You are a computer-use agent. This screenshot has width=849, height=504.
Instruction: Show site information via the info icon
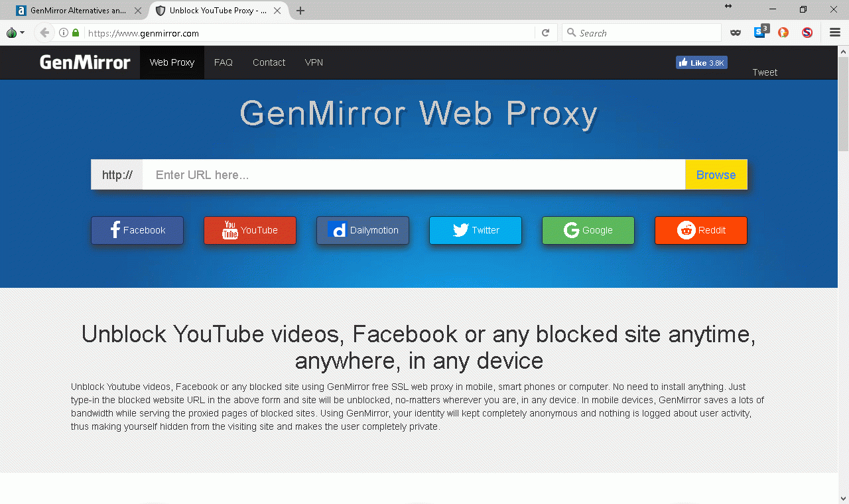(64, 32)
